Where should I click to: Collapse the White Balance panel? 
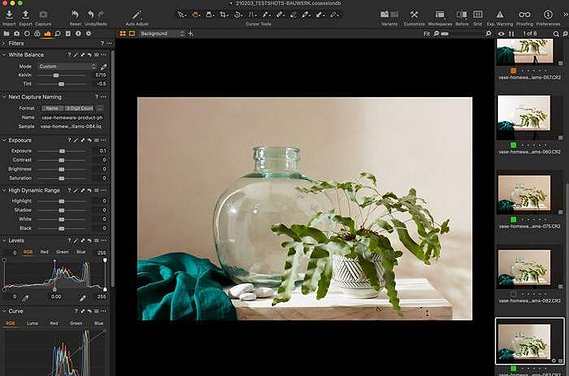click(4, 55)
